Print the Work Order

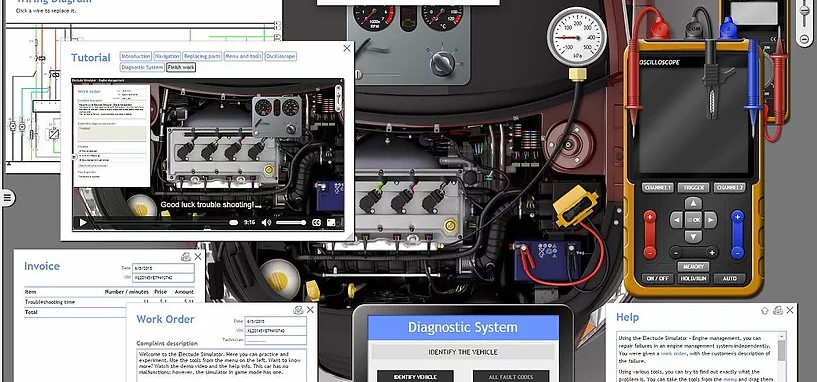(298, 310)
